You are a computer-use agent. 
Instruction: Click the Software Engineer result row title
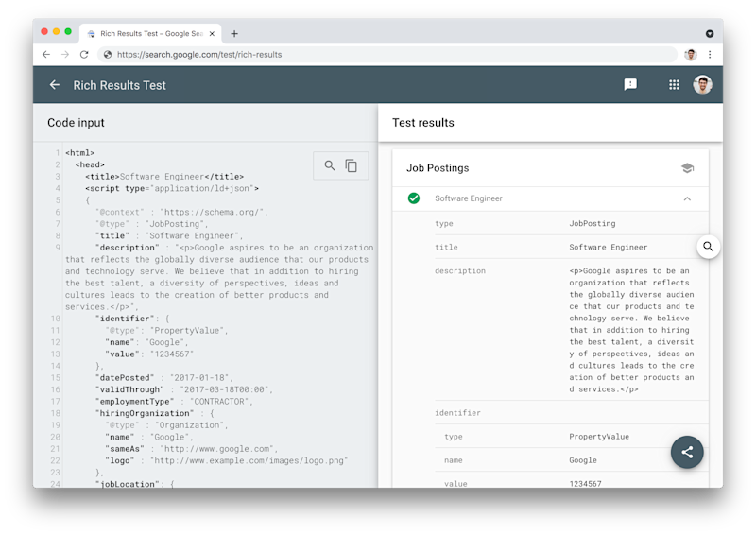(468, 198)
